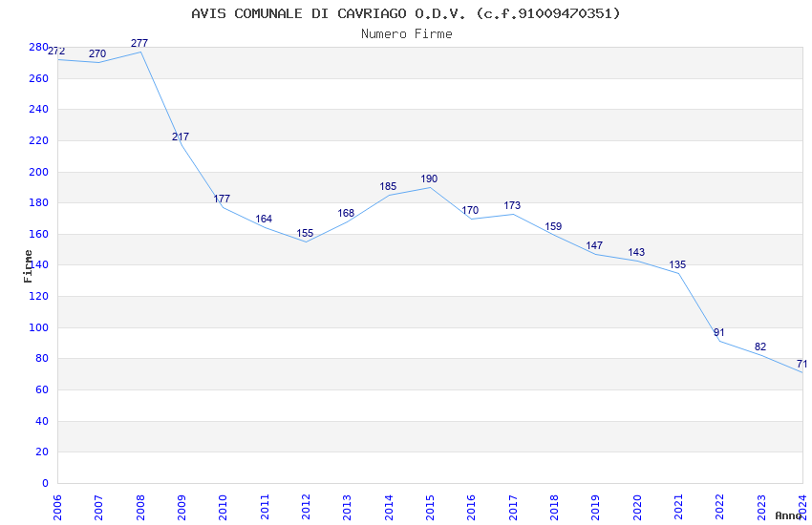This screenshot has height=525, width=812.
Task: Click the subtitle Numero Firme
Action: (x=407, y=34)
